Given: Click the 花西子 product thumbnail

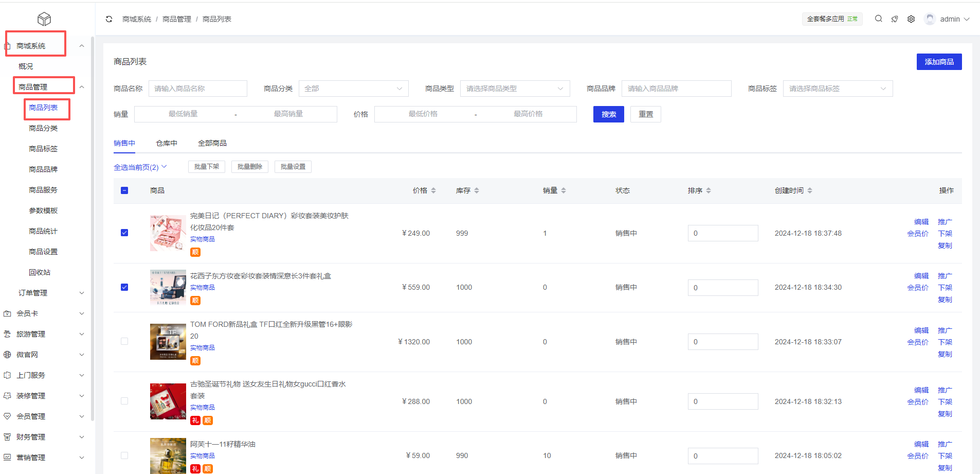Looking at the screenshot, I should click(168, 287).
